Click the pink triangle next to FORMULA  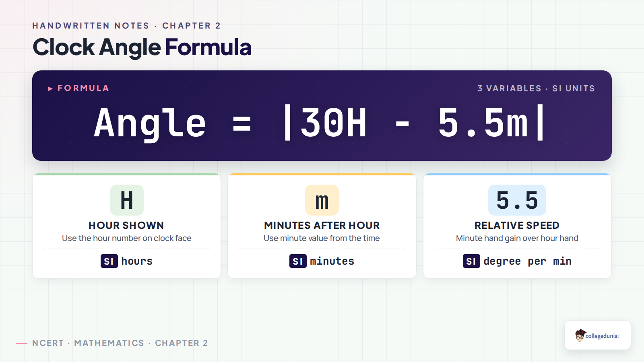click(50, 88)
